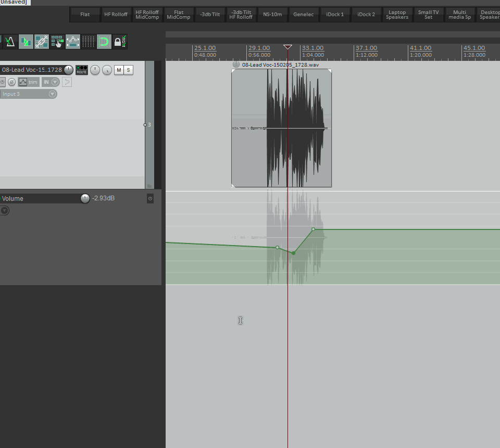
Task: Click item volume knob beside wav name
Action: (x=236, y=65)
